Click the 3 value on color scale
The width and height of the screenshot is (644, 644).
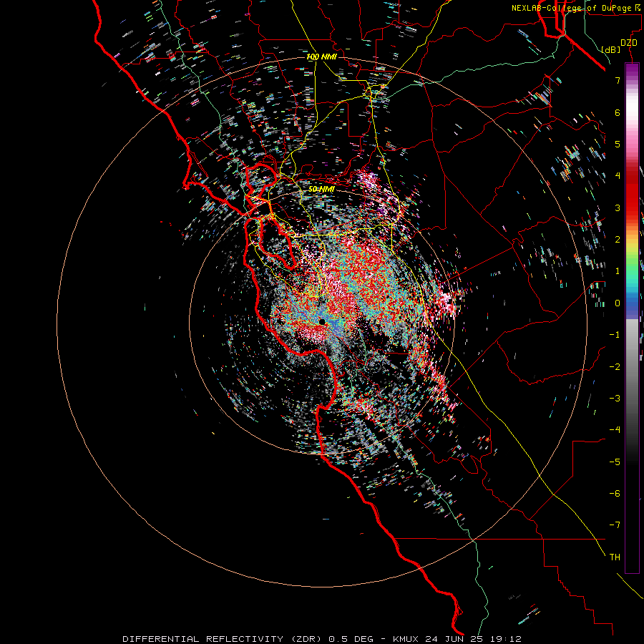point(618,208)
